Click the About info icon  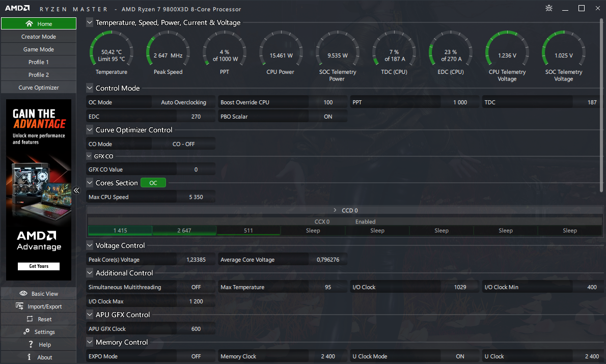pos(29,357)
